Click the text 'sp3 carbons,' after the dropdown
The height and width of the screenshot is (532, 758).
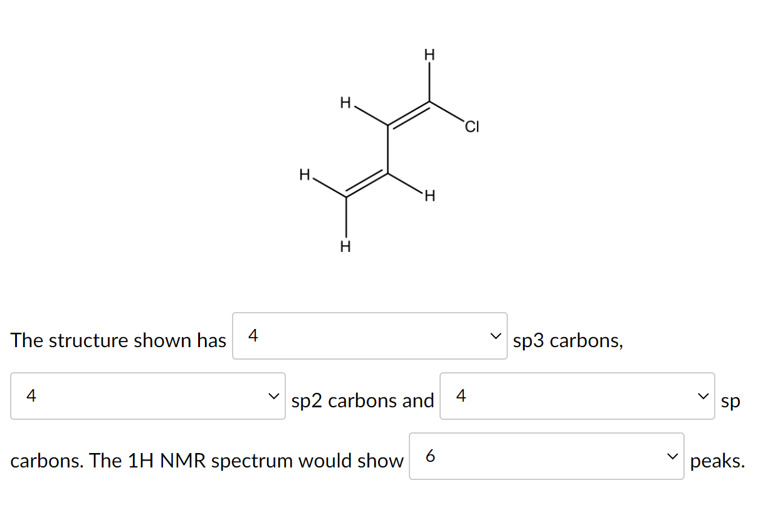[568, 340]
